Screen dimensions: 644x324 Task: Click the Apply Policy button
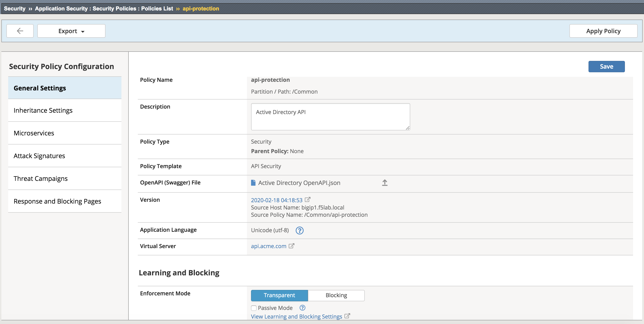click(603, 31)
